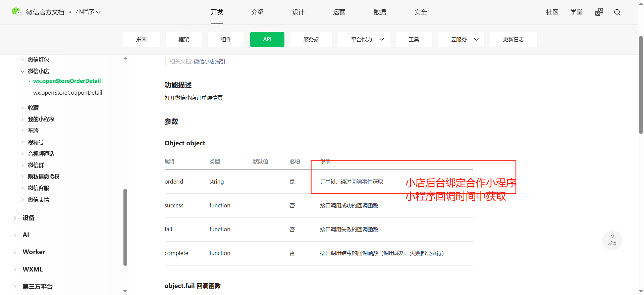Click the object.fail 回调函数 heading

click(193, 286)
